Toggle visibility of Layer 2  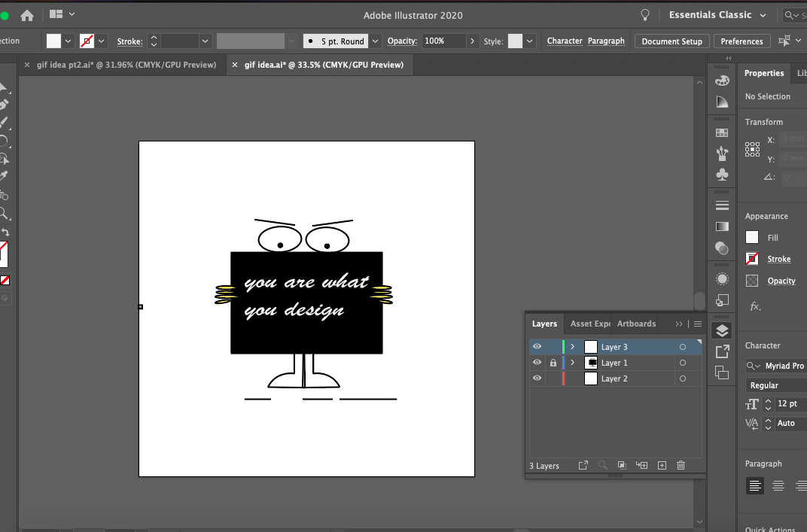[x=537, y=378]
